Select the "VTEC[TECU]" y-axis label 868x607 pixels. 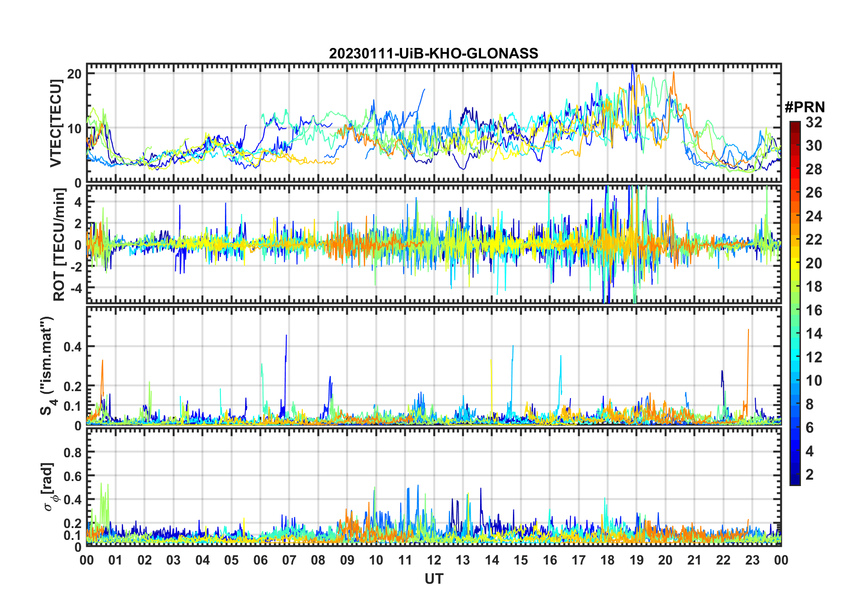click(56, 123)
